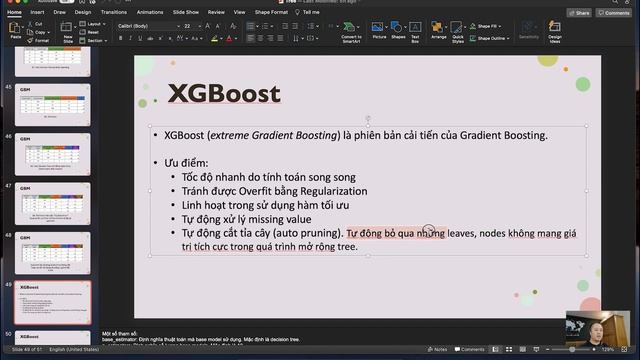Open the Shapes gallery

398,30
